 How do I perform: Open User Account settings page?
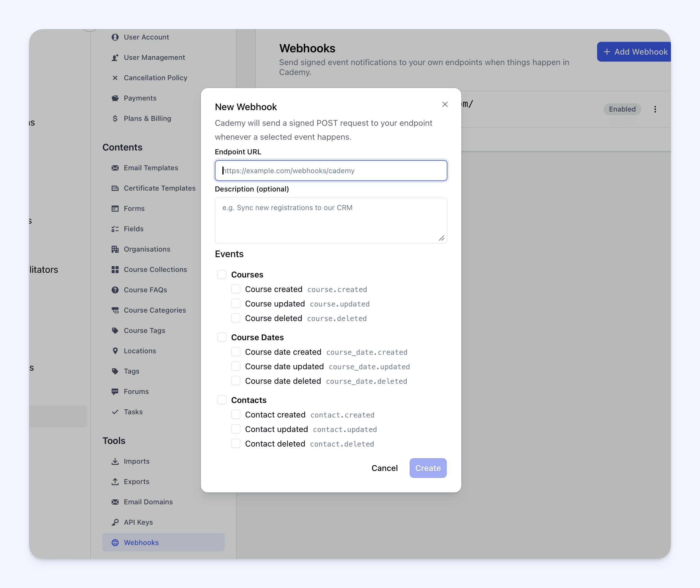coord(146,37)
